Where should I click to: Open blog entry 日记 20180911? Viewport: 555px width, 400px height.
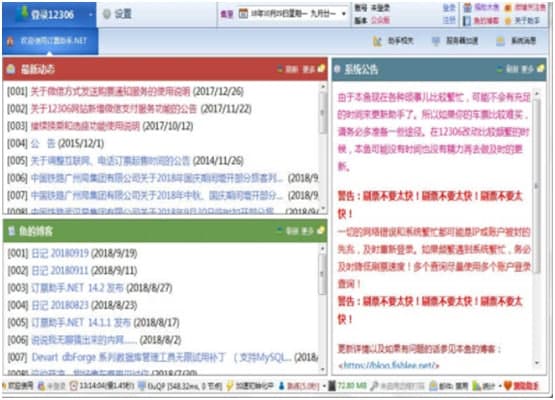click(x=60, y=270)
